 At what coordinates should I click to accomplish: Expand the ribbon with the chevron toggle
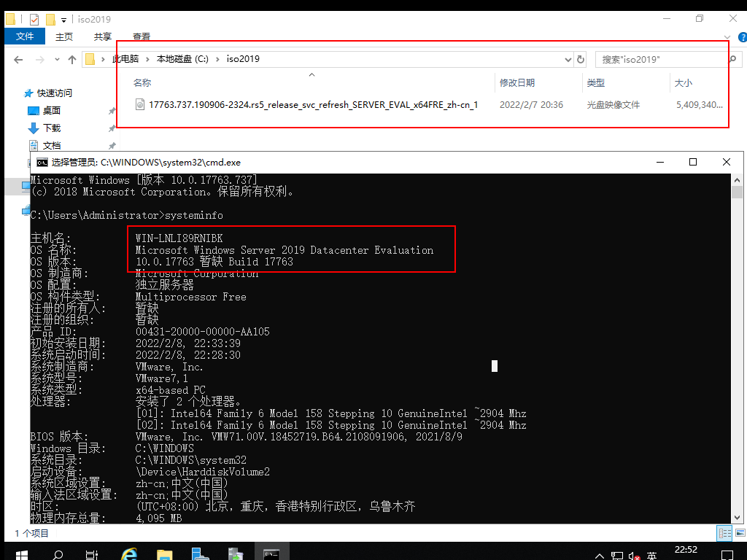tap(727, 37)
